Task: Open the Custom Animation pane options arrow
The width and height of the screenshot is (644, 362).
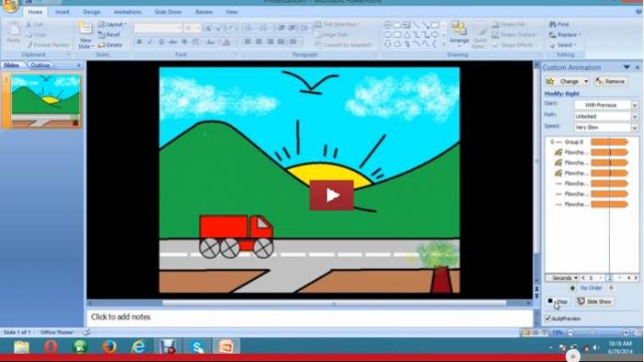Action: tap(627, 67)
